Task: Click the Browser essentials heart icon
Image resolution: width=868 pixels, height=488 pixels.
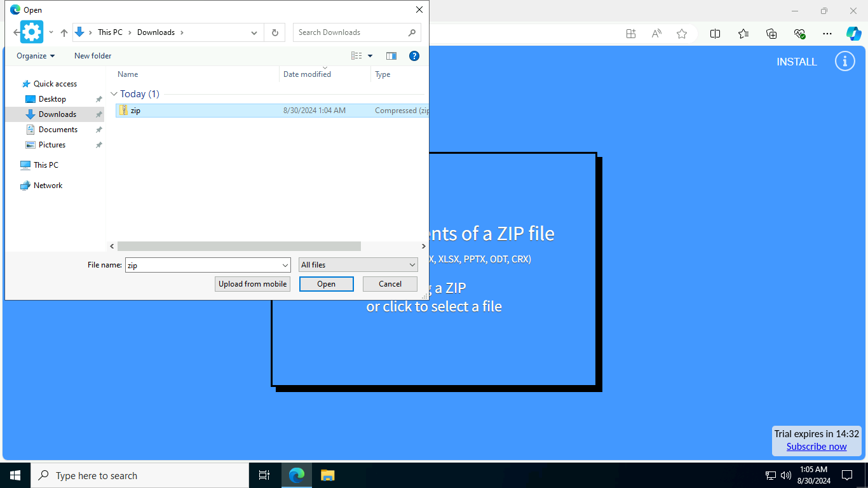Action: [799, 34]
